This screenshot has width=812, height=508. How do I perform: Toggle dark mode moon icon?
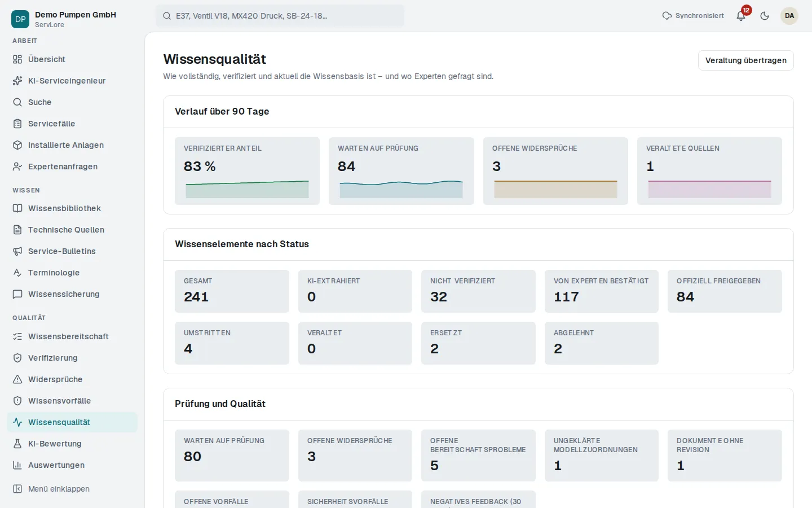coord(765,16)
